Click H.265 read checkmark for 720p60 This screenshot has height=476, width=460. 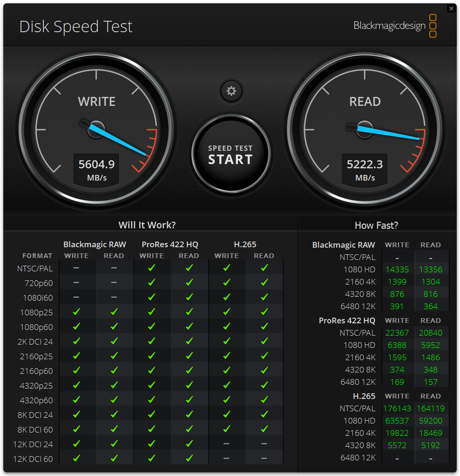click(x=264, y=283)
